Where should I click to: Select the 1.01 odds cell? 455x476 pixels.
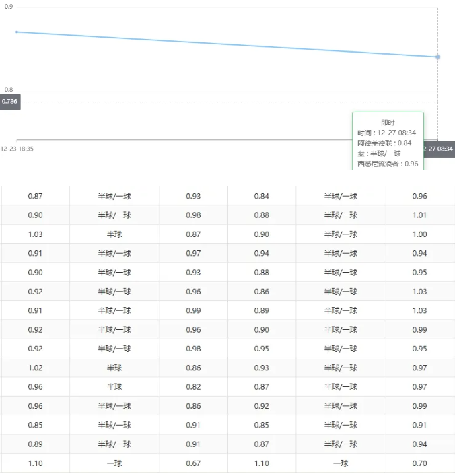tap(419, 215)
